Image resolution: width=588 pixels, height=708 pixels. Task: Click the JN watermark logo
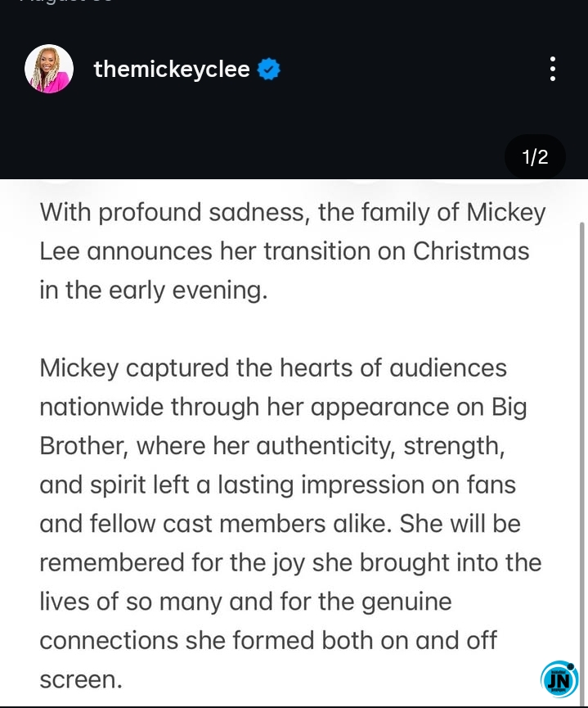559,679
